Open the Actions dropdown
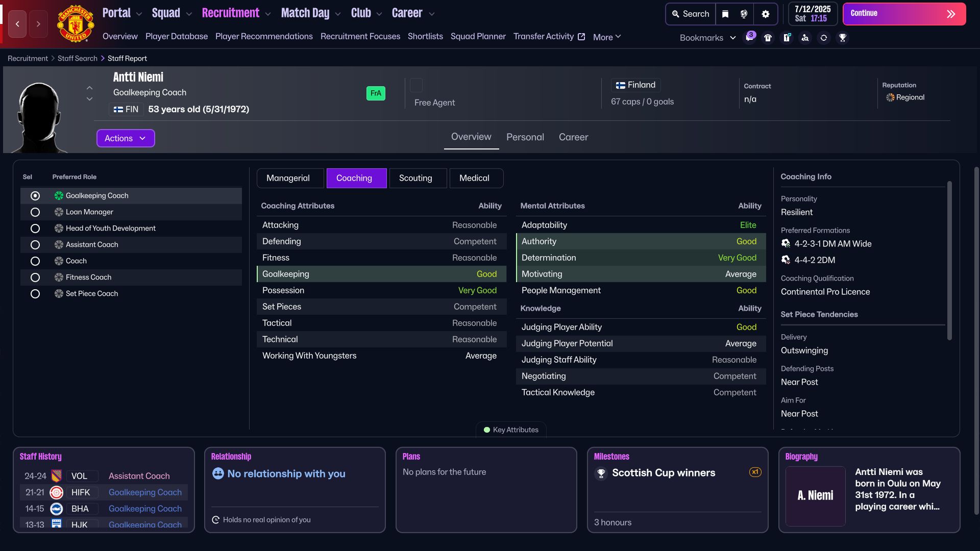Image resolution: width=980 pixels, height=551 pixels. [x=126, y=138]
